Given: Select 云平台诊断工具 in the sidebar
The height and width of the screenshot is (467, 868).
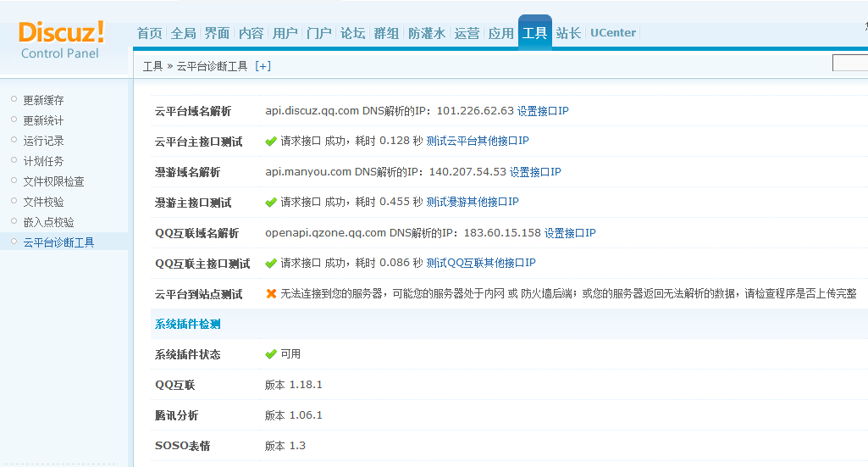Looking at the screenshot, I should point(58,242).
